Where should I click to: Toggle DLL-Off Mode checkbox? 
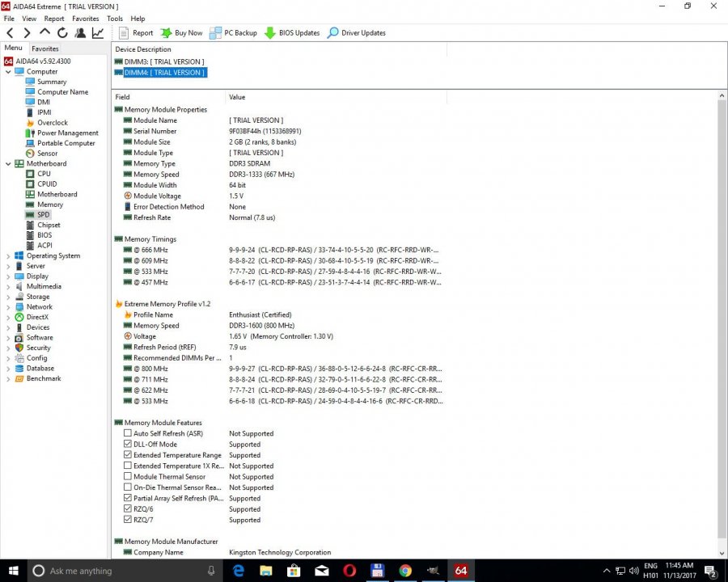tap(128, 444)
